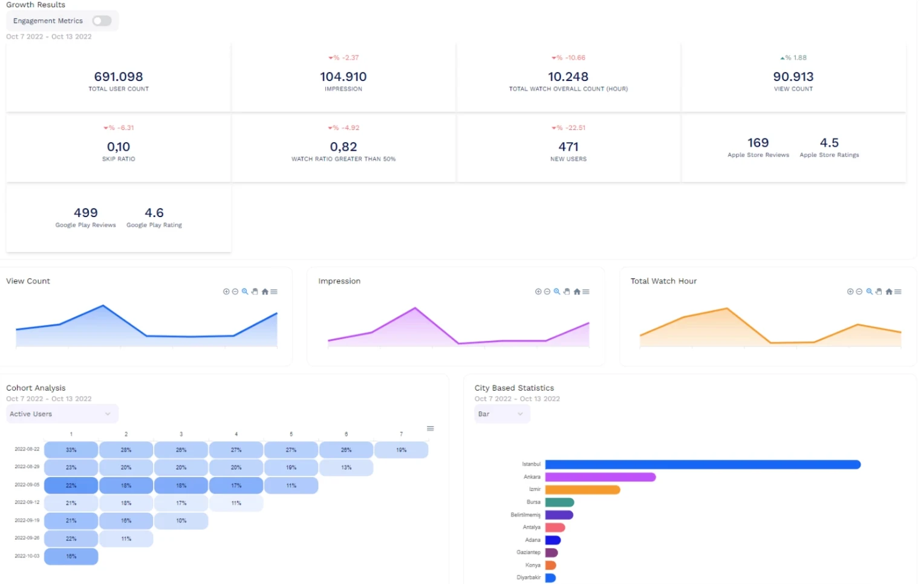This screenshot has width=924, height=584.
Task: Enable panning on the View Count chart
Action: (x=255, y=291)
